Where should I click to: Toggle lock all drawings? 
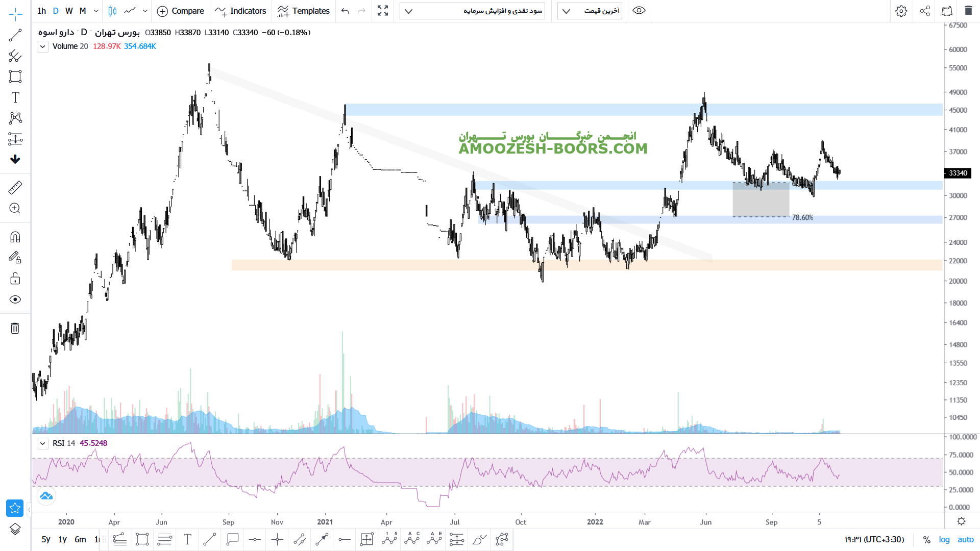click(15, 279)
